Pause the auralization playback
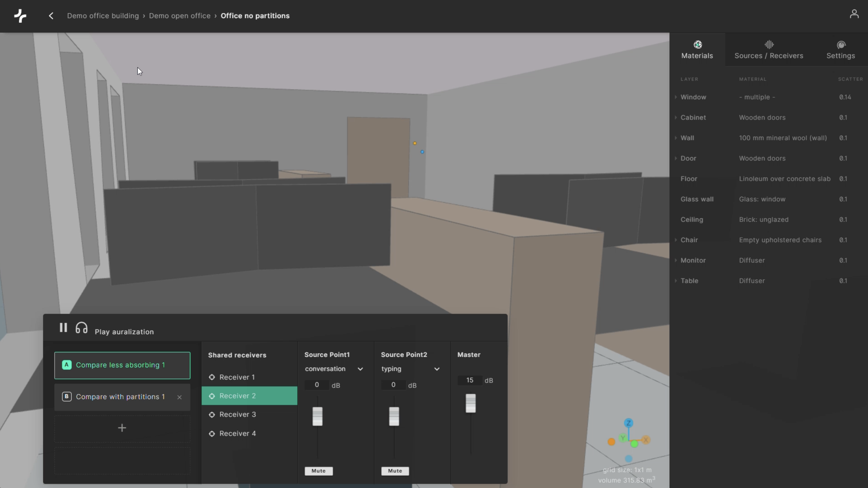This screenshot has height=488, width=868. 63,327
